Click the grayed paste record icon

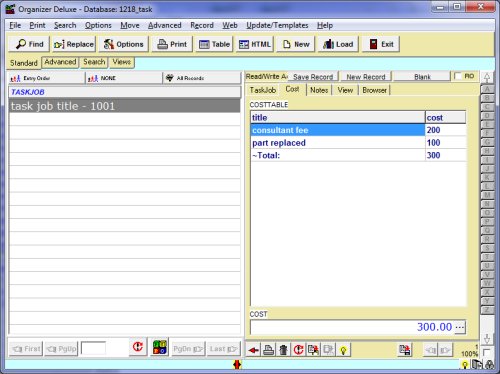pos(328,350)
